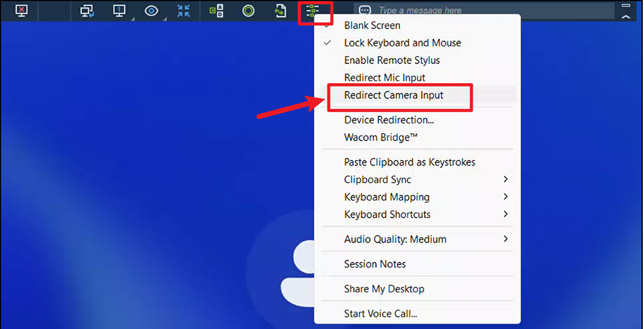Select Redirect Mic Input

[417, 78]
